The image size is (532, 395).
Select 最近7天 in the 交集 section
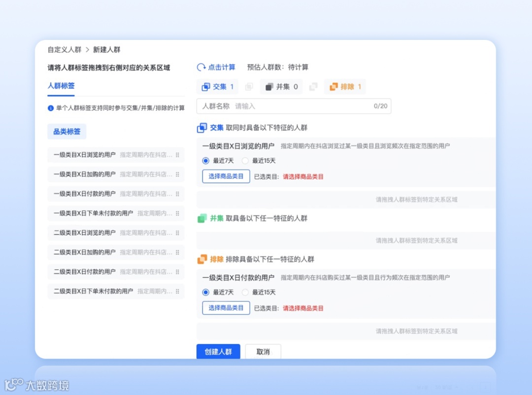pos(205,161)
